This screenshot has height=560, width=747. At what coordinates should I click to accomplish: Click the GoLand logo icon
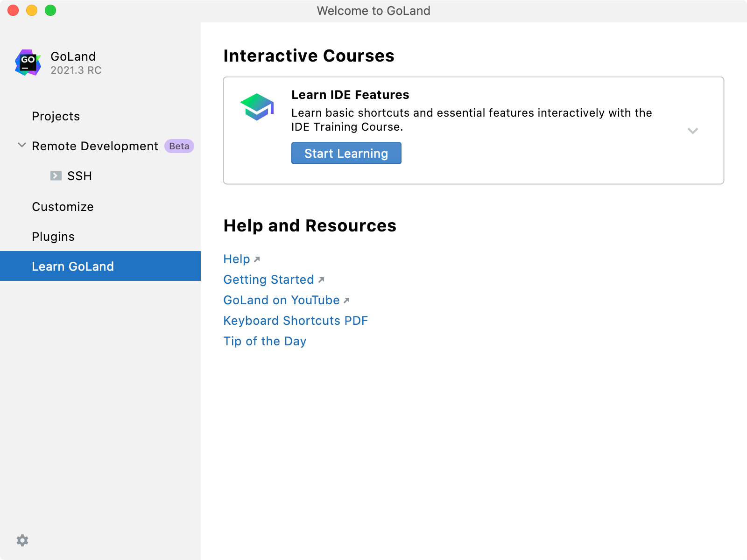(28, 63)
